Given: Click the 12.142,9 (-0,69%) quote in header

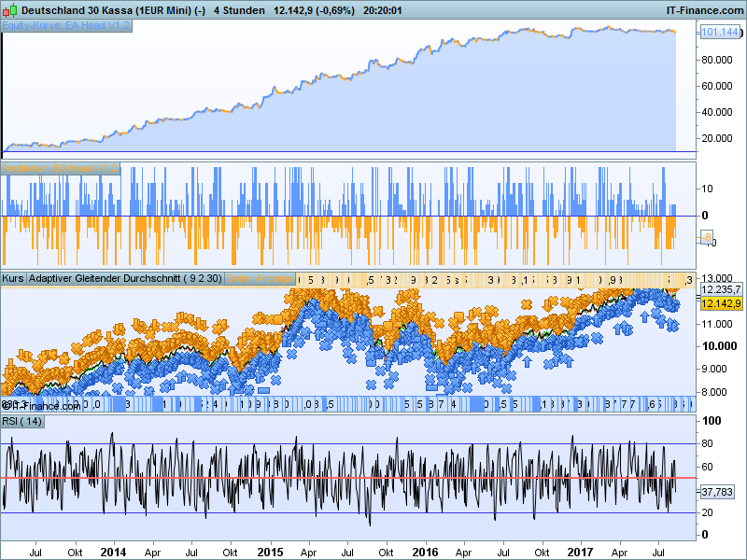Looking at the screenshot, I should coord(314,10).
